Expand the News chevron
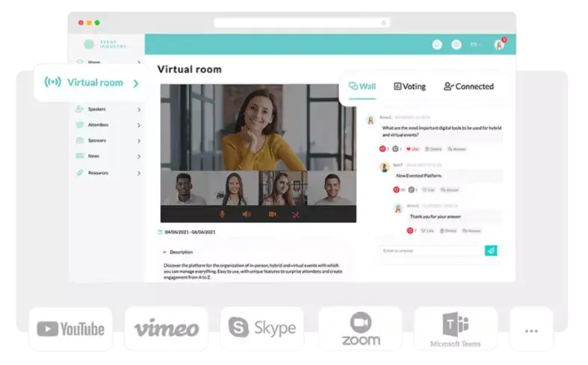The height and width of the screenshot is (365, 588). [x=139, y=157]
